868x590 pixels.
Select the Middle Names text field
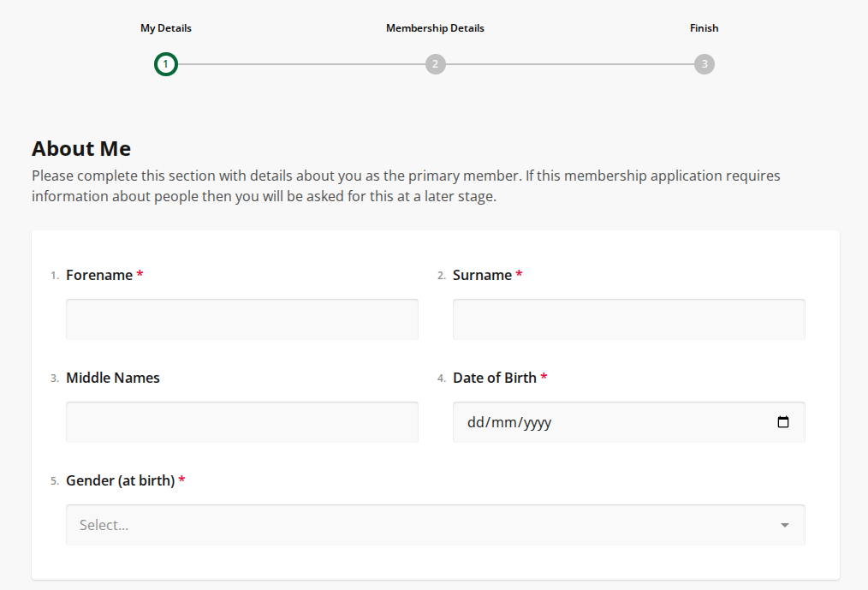pos(241,422)
